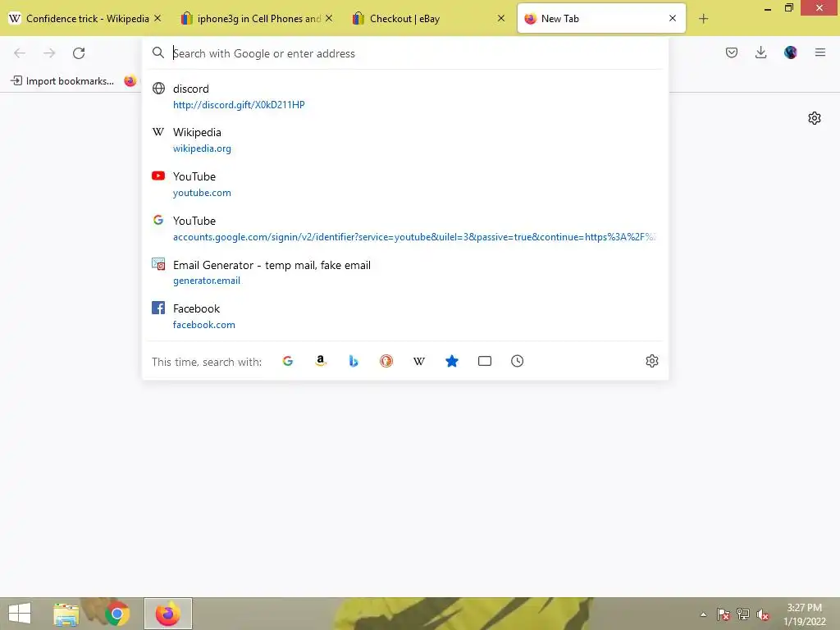Search this time with Bing
The image size is (840, 630).
click(354, 361)
